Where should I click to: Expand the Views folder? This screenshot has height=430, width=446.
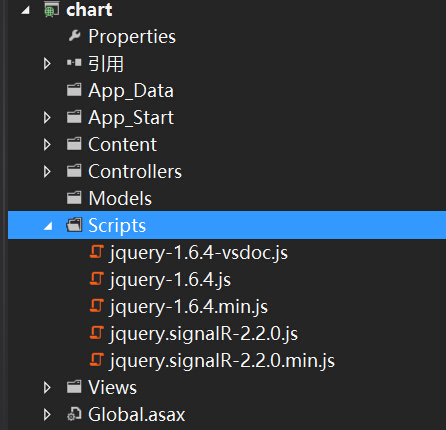[x=47, y=387]
